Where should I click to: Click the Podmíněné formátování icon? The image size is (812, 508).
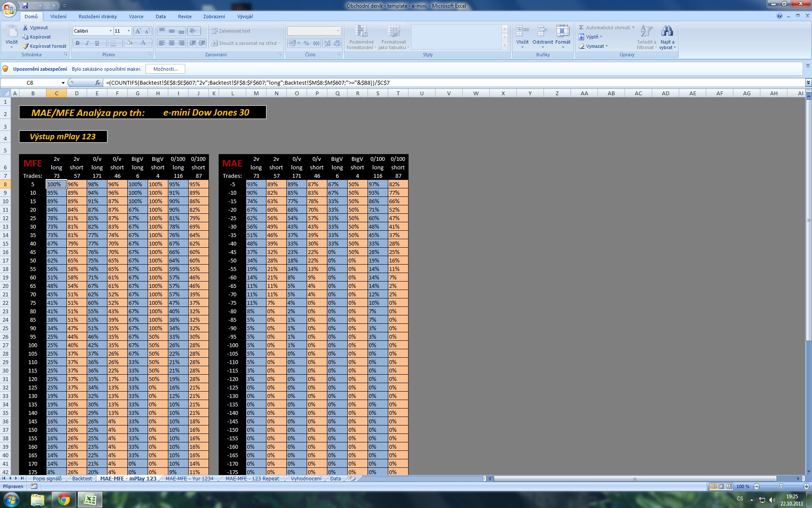tap(361, 31)
